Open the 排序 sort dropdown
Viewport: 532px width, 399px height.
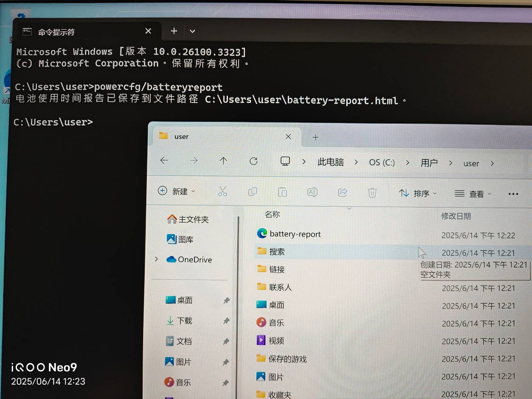[x=418, y=193]
